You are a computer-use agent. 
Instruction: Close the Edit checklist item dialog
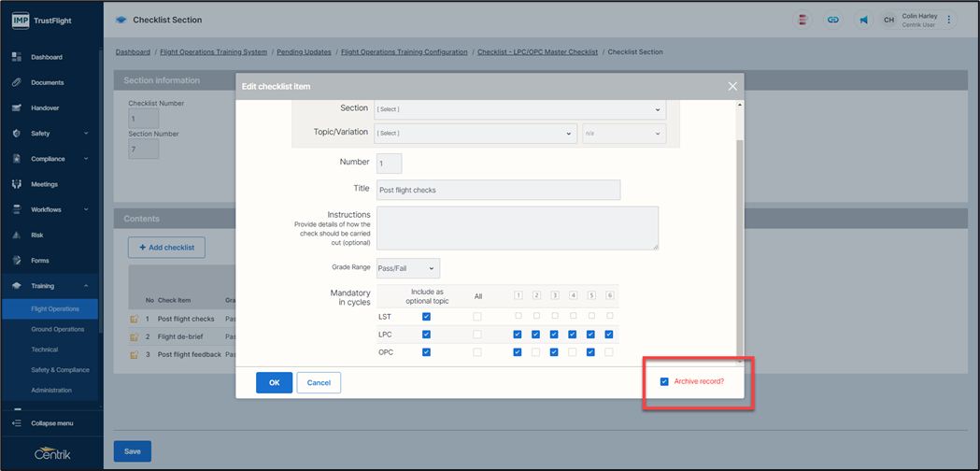click(x=732, y=86)
